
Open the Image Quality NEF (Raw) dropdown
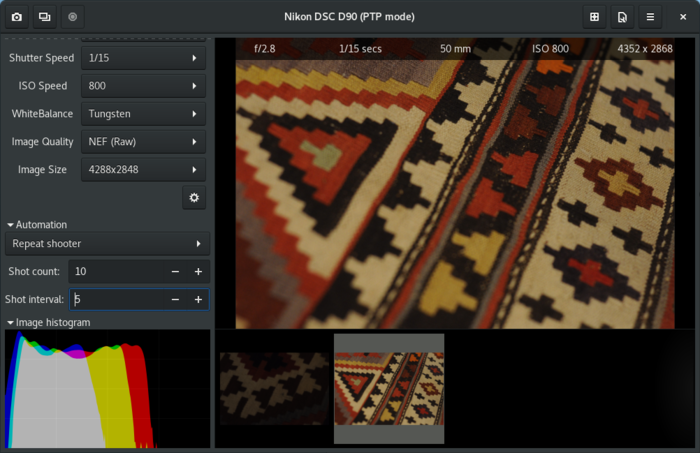pos(143,142)
